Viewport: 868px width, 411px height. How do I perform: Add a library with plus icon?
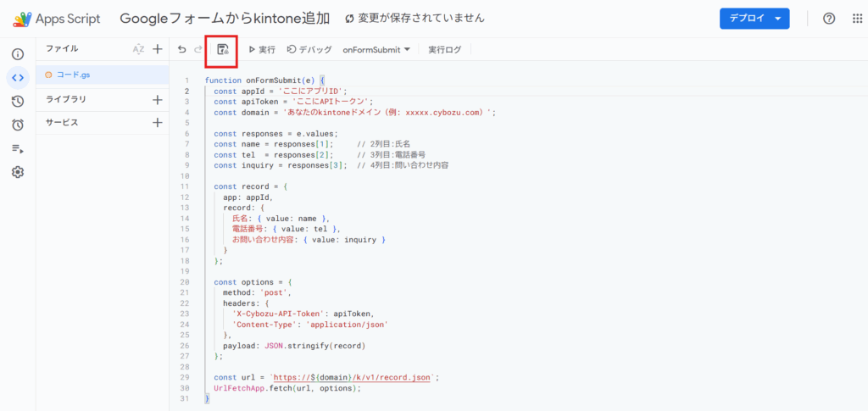tap(157, 100)
